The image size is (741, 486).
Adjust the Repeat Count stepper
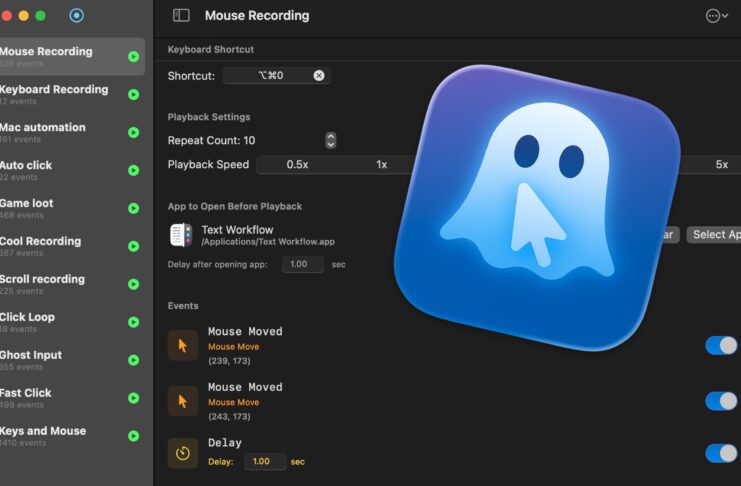331,140
